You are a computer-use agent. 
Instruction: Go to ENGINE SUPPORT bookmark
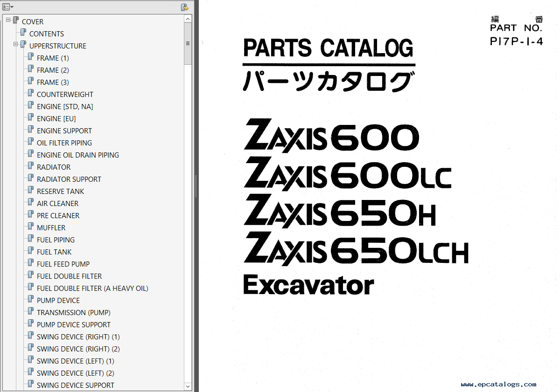64,131
